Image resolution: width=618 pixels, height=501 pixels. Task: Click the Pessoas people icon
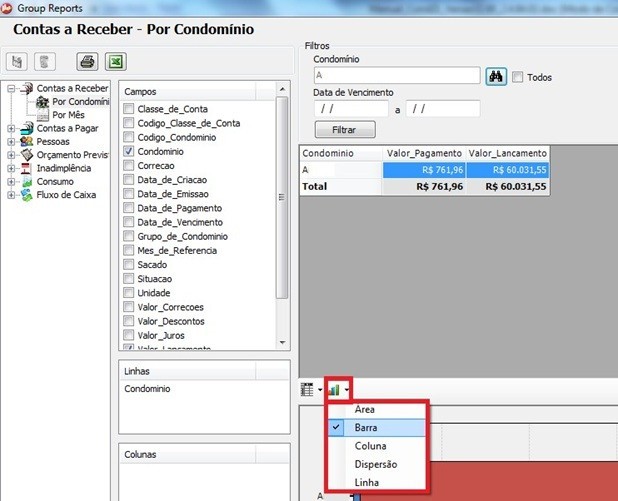[27, 141]
